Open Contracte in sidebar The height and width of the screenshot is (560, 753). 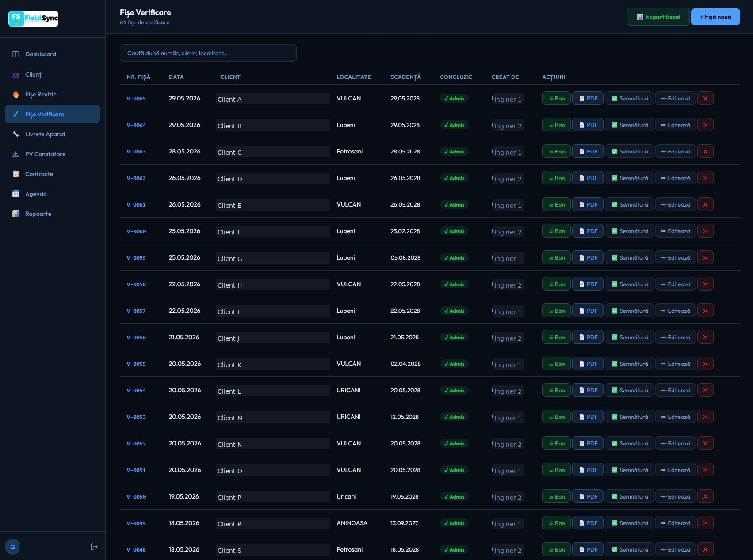[52, 174]
